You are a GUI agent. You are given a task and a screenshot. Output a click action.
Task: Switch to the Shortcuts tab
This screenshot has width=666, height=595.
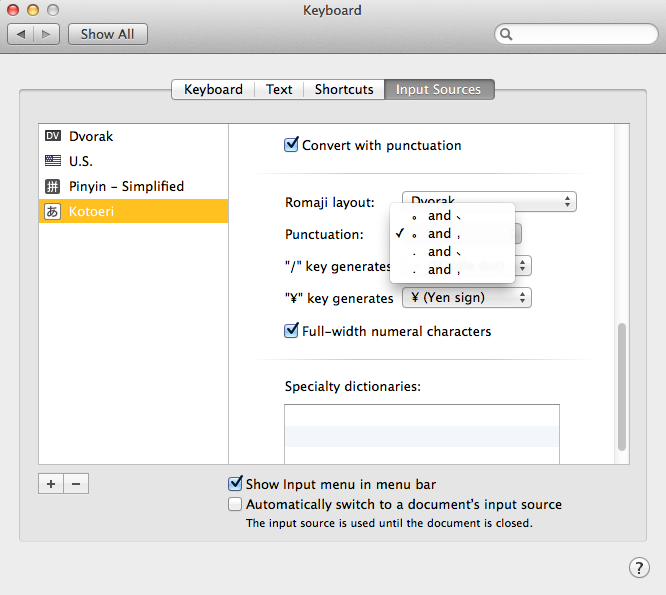343,89
